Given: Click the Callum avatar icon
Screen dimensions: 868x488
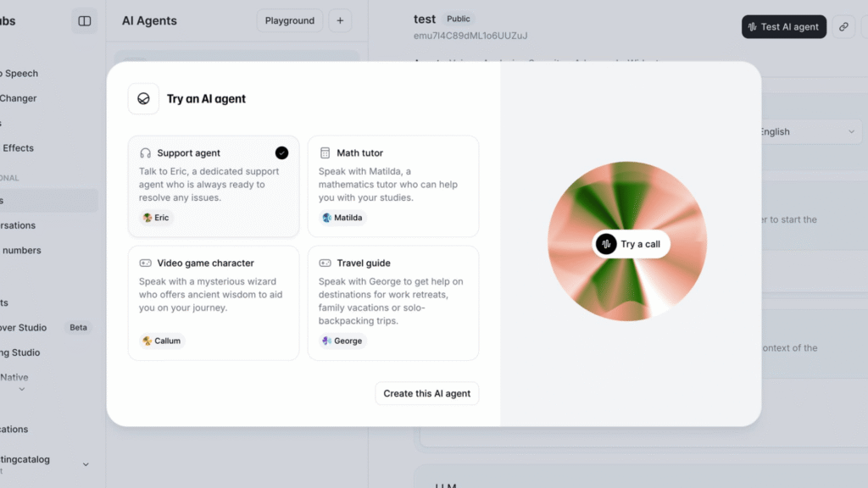Looking at the screenshot, I should pyautogui.click(x=147, y=341).
